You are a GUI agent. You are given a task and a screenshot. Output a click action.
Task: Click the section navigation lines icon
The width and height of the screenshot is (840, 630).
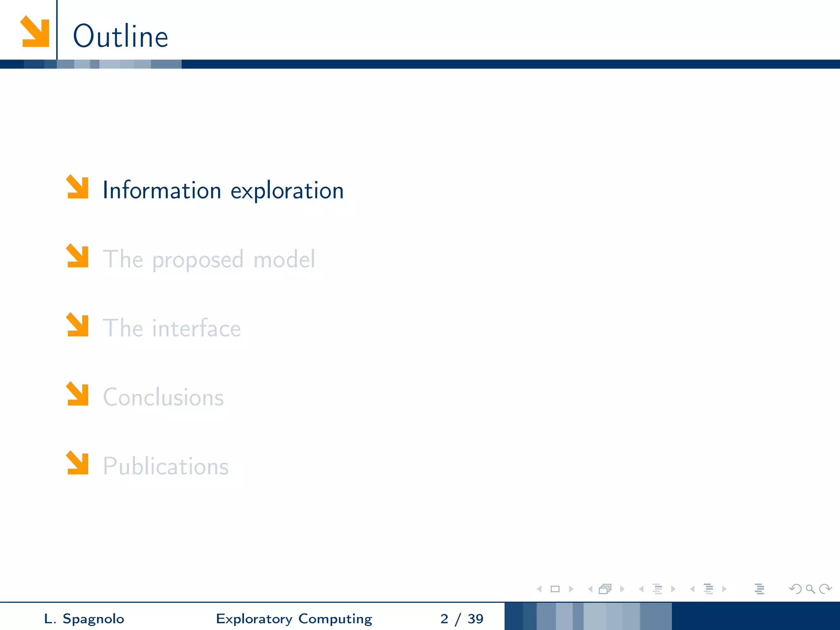(708, 589)
